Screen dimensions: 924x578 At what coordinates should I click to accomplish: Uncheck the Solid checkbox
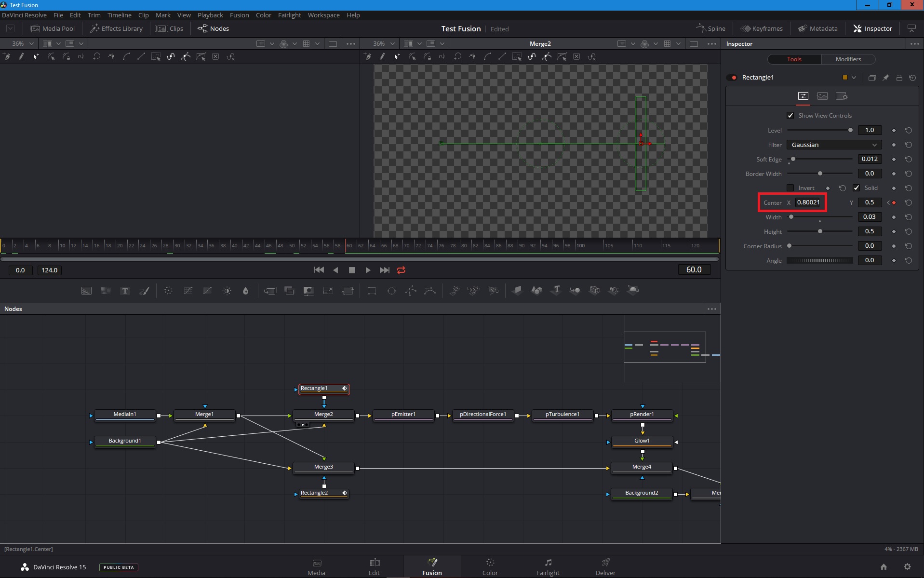(856, 188)
